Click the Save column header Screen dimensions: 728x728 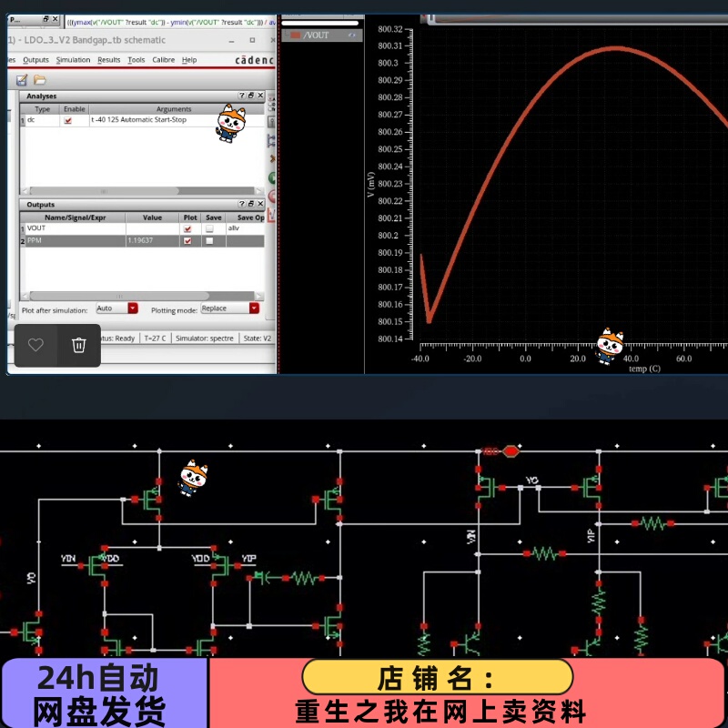click(x=214, y=217)
